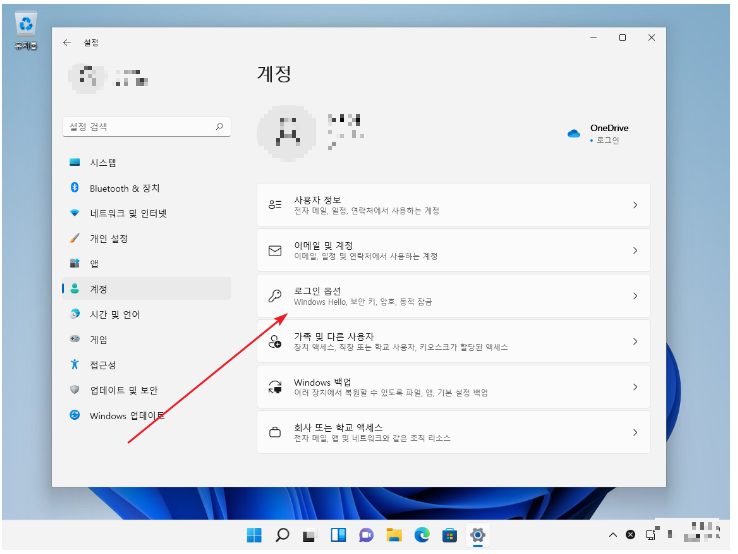Go to 개인 설정 category

click(146, 239)
